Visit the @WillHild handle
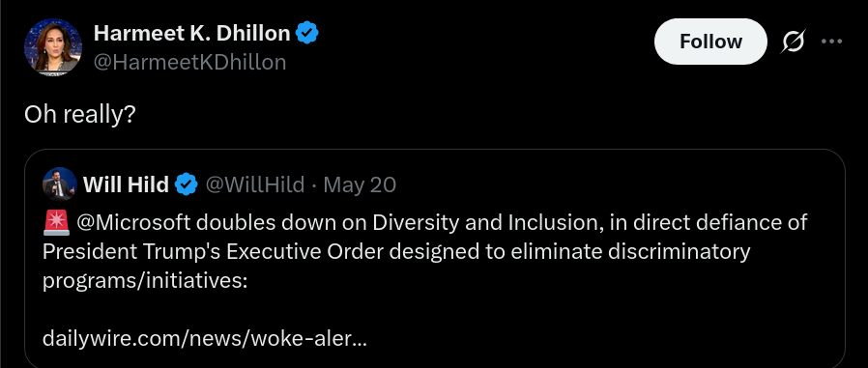 point(255,184)
